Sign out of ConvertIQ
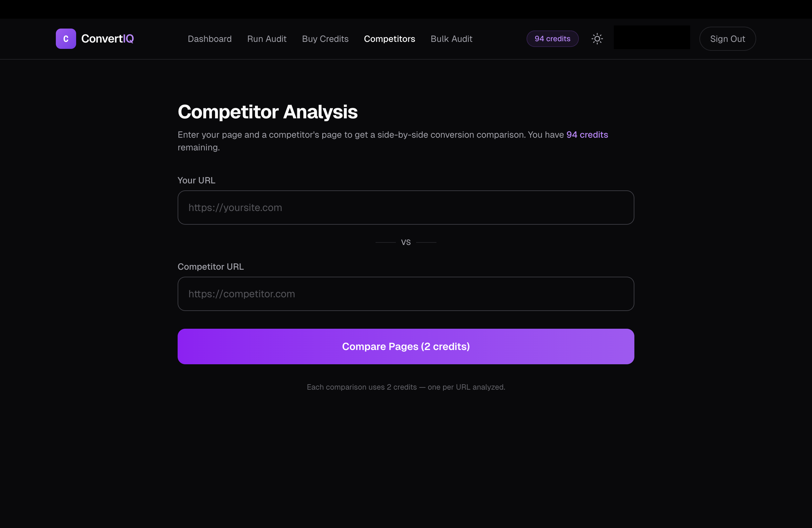 727,39
